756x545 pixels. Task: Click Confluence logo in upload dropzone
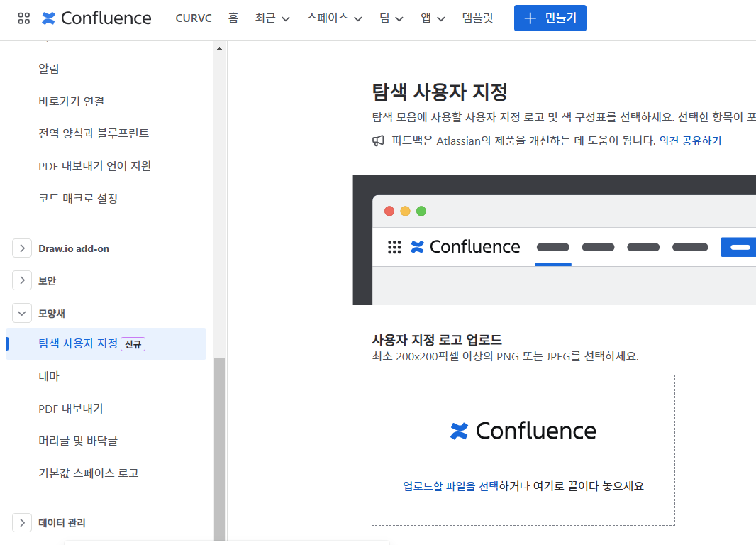[523, 431]
